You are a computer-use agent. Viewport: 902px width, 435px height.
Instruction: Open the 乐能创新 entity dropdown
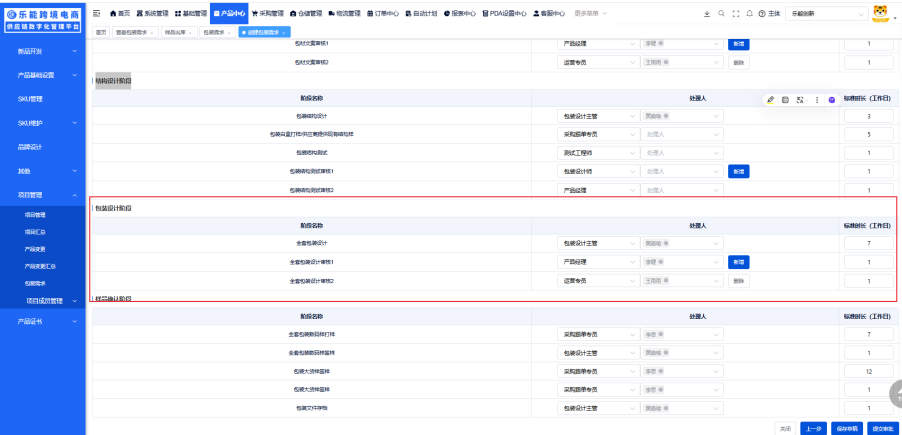coord(825,13)
